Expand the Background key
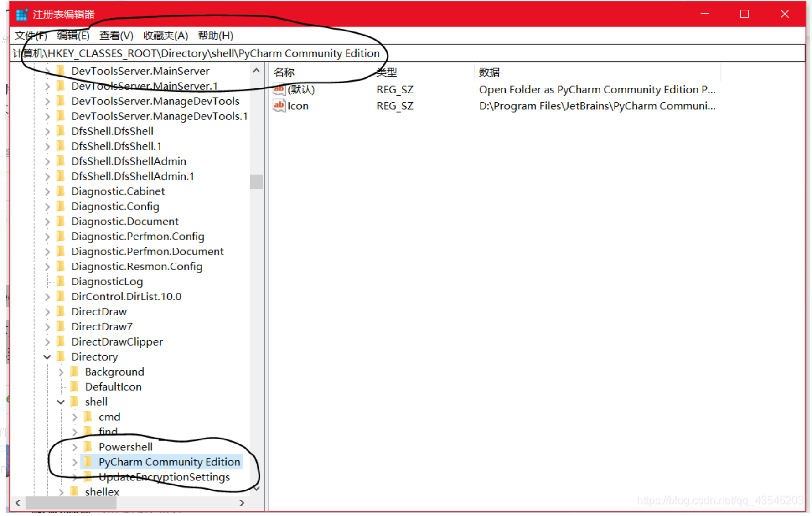812x516 pixels. [x=61, y=372]
